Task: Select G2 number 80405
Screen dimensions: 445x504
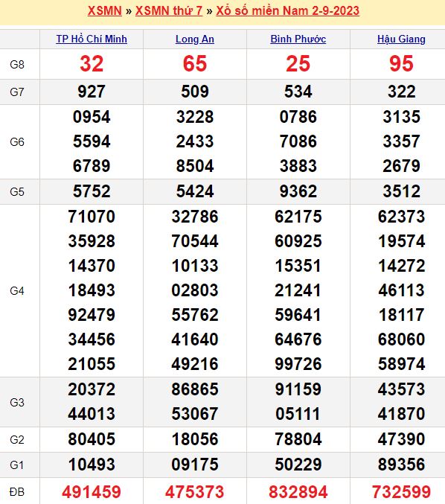Action: point(92,439)
